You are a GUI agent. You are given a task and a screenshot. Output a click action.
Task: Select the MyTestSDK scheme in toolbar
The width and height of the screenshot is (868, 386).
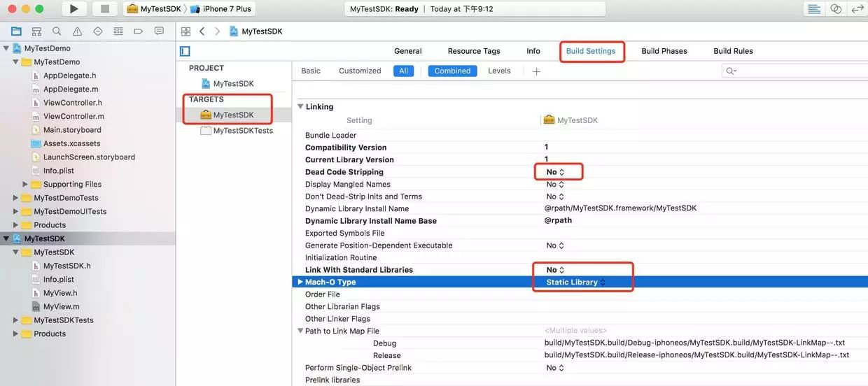point(155,9)
